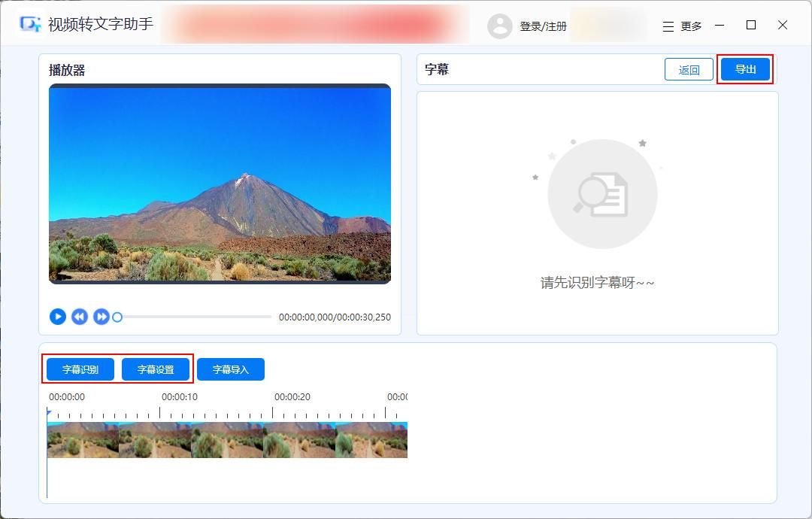Start subtitle recognition with 字幕识别
The width and height of the screenshot is (812, 519).
tap(80, 369)
